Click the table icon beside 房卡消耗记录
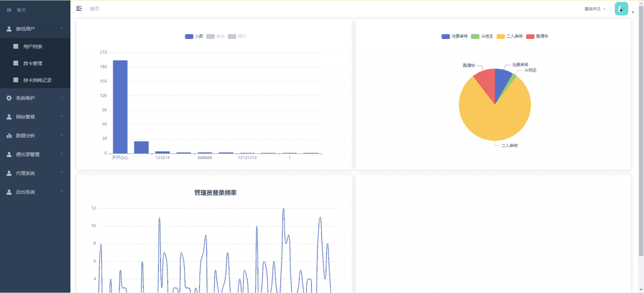Image resolution: width=644 pixels, height=293 pixels. [16, 80]
